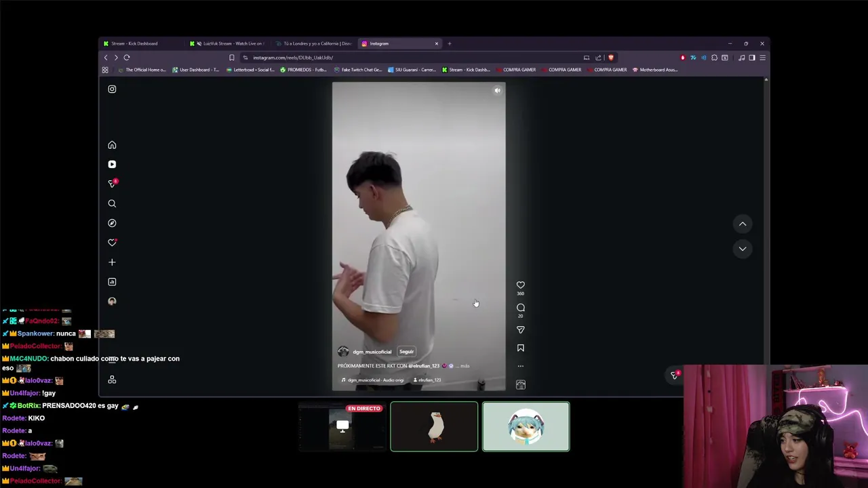Open comments on the reel
868x488 pixels.
pos(520,308)
